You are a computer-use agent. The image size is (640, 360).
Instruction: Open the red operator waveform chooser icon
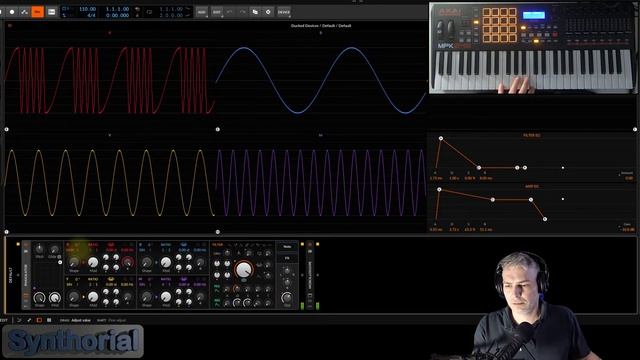tap(110, 245)
